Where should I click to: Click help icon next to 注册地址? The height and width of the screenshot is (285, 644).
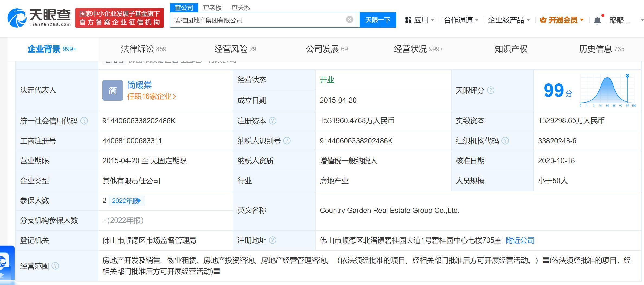273,240
